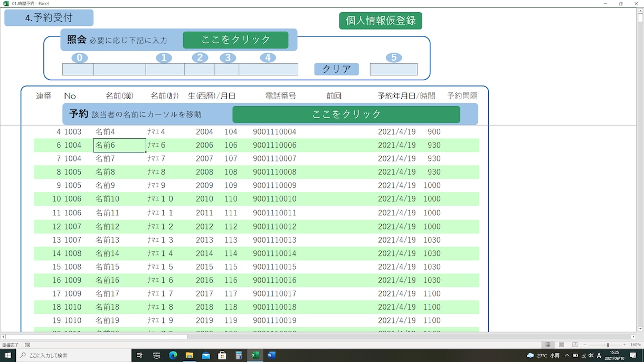Select the Excel taskbar icon
The image size is (644, 362).
[x=255, y=355]
